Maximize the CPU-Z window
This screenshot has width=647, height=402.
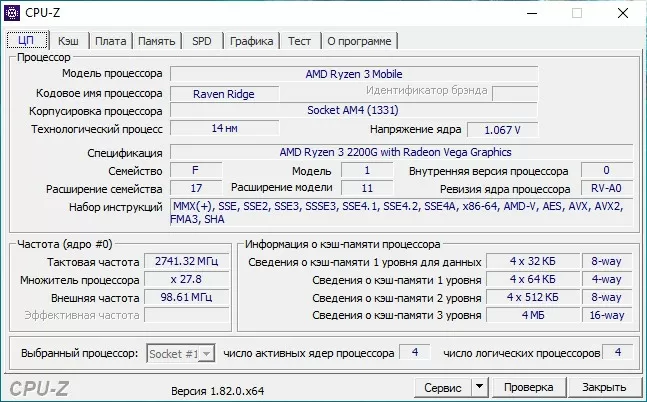click(576, 14)
